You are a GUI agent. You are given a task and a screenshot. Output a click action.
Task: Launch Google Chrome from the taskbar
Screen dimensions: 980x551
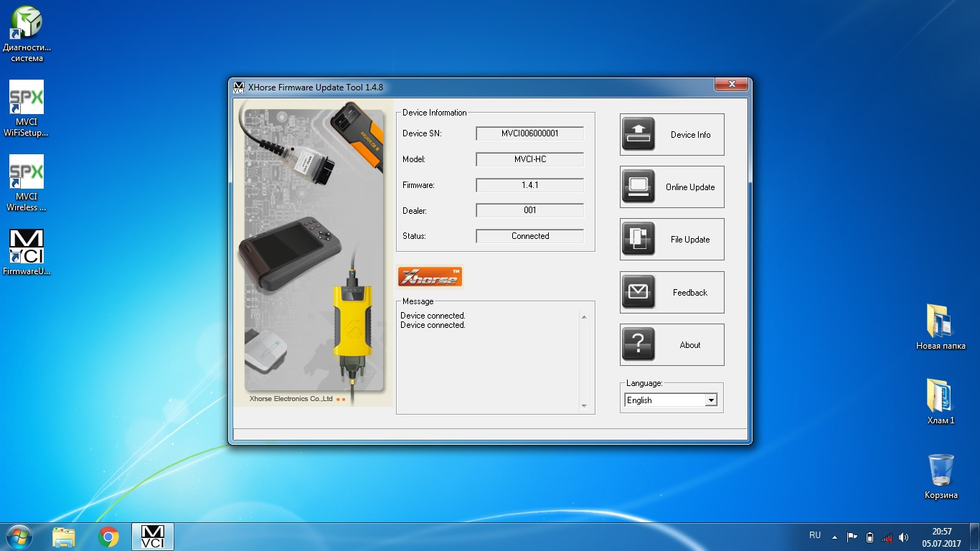pos(108,537)
